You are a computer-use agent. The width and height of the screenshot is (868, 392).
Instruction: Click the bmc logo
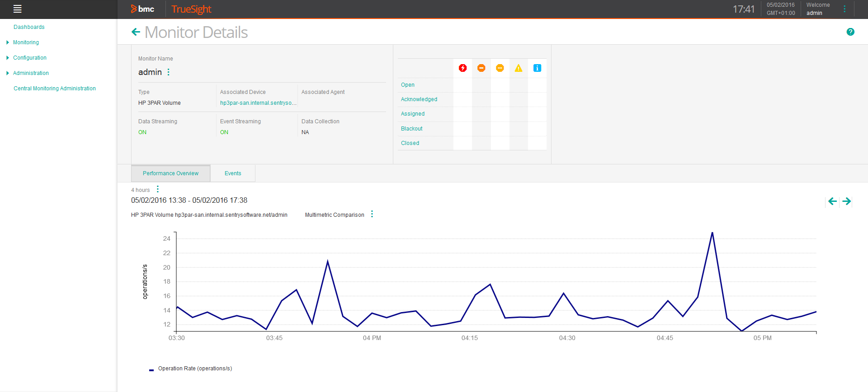[x=142, y=9]
